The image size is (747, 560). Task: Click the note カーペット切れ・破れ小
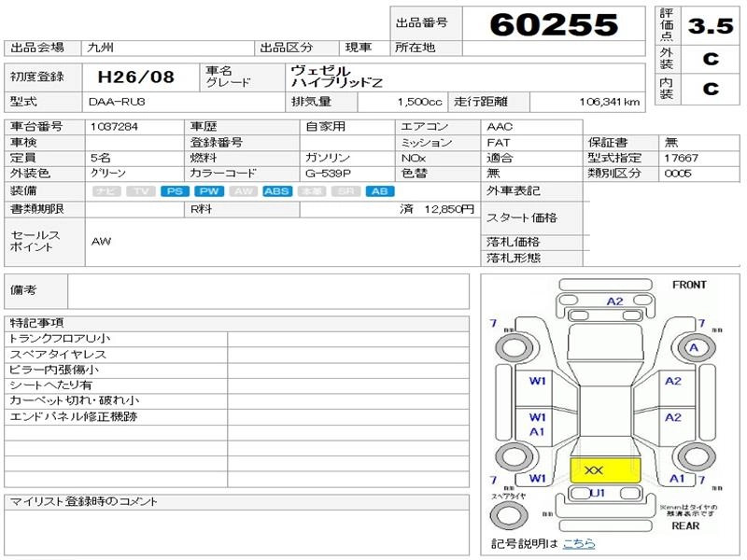[x=75, y=400]
